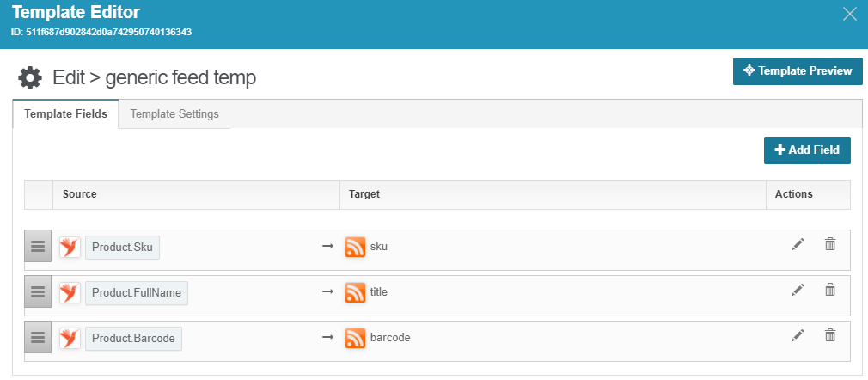
Task: Add a new field to the template
Action: (x=807, y=150)
